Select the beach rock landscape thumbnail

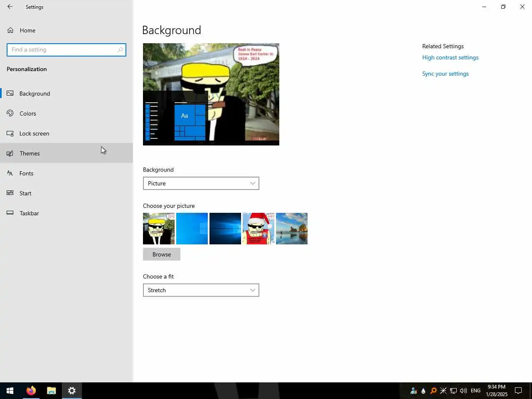[x=292, y=229]
